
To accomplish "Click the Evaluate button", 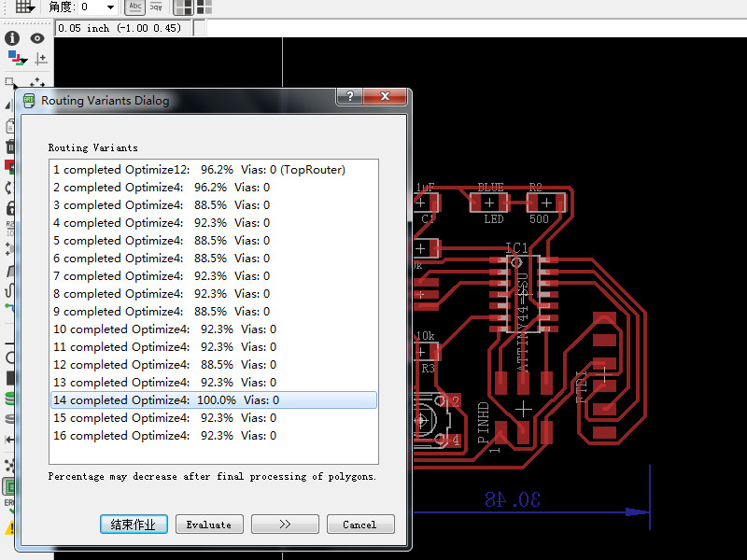I will [209, 525].
